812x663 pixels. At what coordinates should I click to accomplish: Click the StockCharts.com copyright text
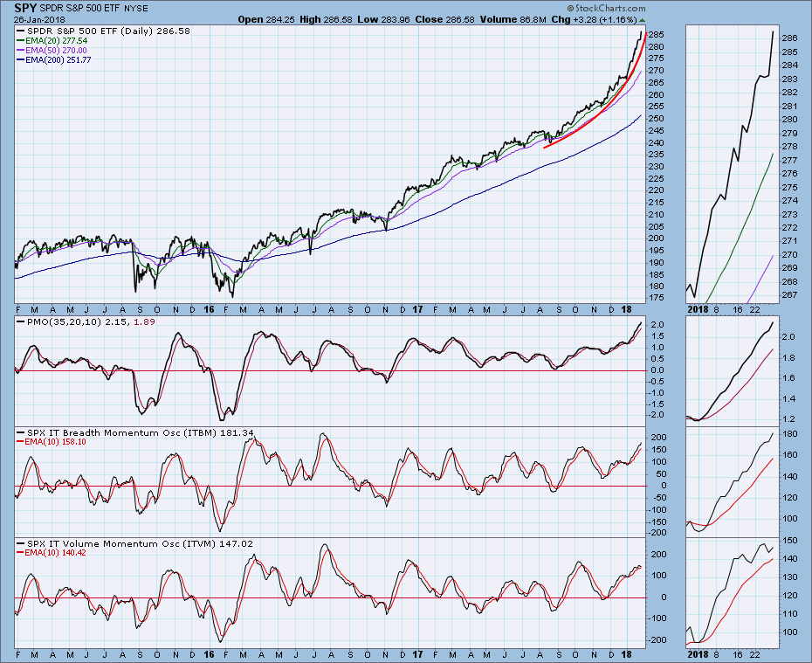606,8
